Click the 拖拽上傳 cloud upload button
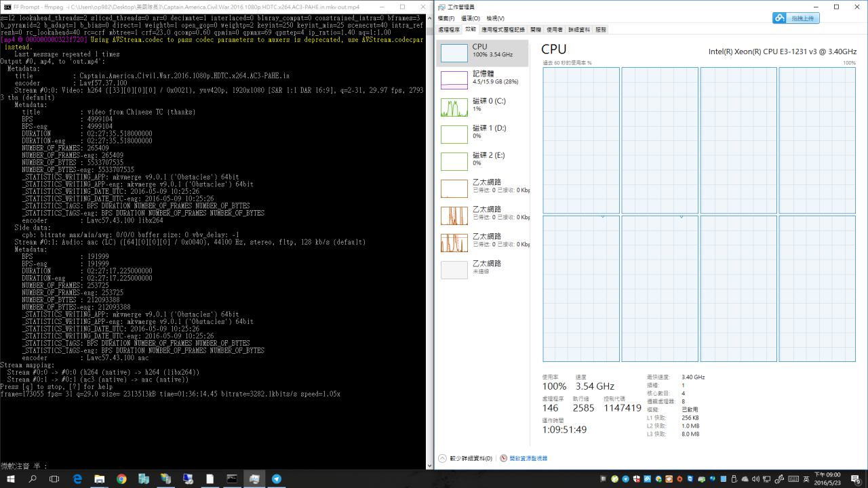Image resolution: width=868 pixels, height=488 pixels. (x=796, y=18)
